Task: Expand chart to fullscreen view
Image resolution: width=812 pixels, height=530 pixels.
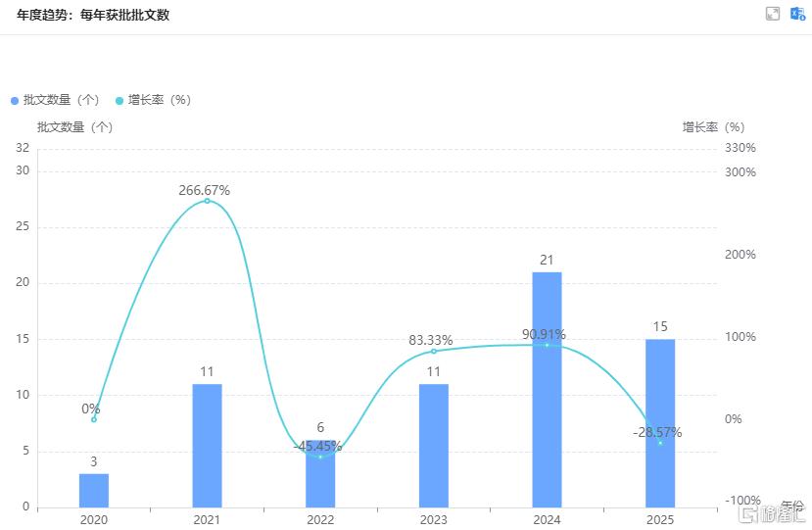Action: (x=772, y=14)
